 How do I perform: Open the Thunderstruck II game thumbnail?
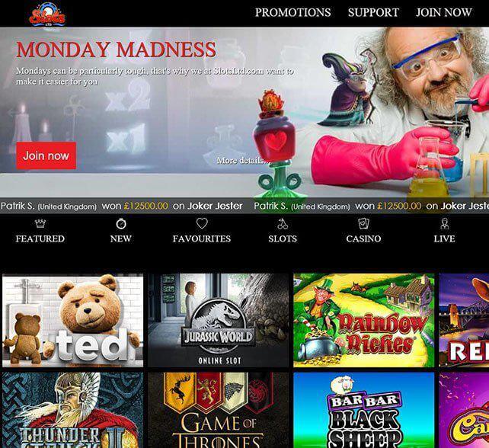(x=72, y=410)
